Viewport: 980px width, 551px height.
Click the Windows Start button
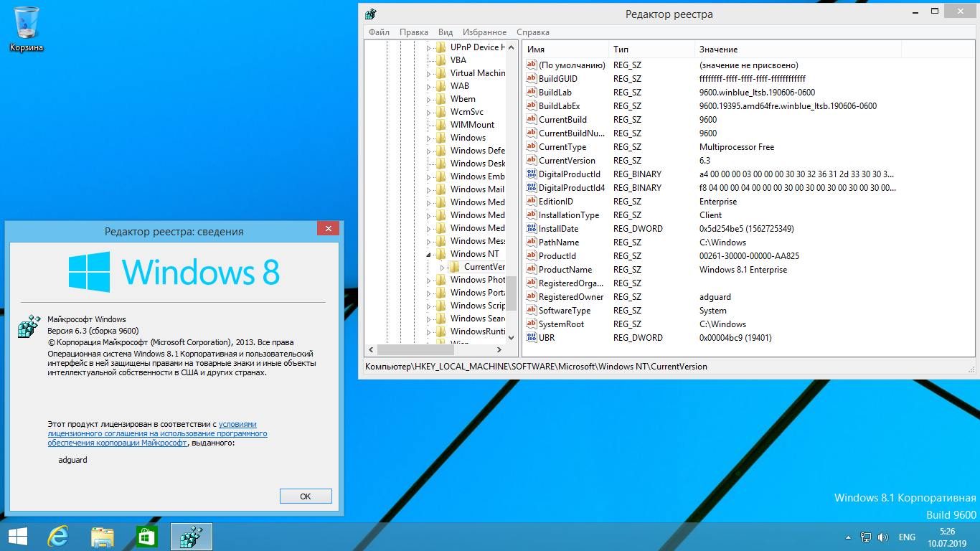(17, 537)
